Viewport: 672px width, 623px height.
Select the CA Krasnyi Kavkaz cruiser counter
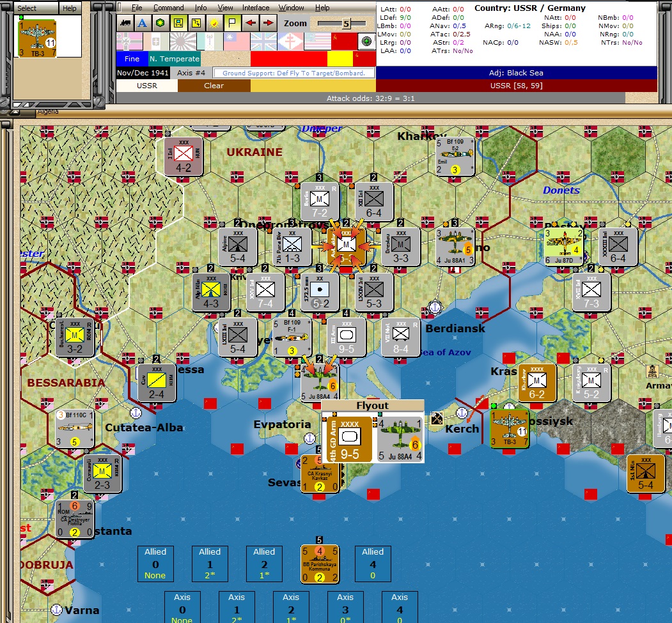pos(319,473)
